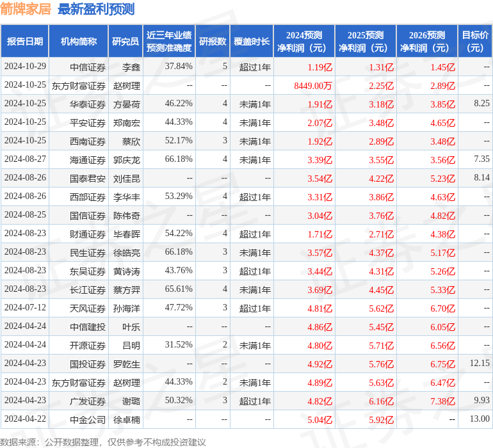Click the 8449.00万 profit forecast
The height and width of the screenshot is (448, 493).
click(x=313, y=86)
